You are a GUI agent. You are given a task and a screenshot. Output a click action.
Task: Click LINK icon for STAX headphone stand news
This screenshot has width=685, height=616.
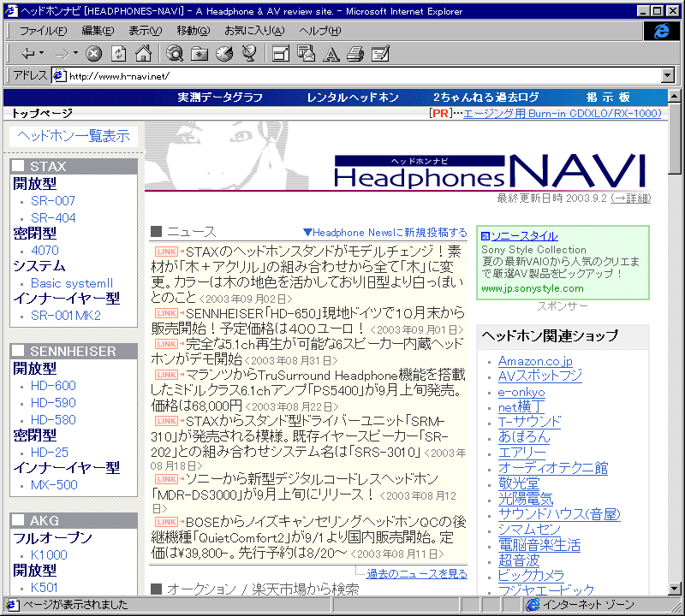coord(166,252)
